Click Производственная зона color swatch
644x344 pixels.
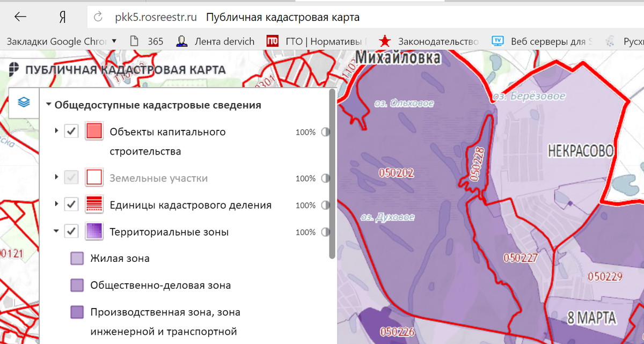coord(77,312)
